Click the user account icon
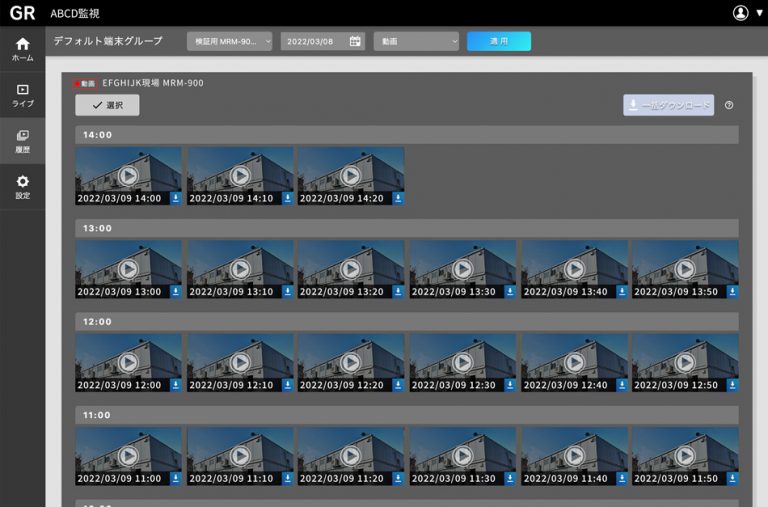The image size is (768, 507). pyautogui.click(x=740, y=13)
